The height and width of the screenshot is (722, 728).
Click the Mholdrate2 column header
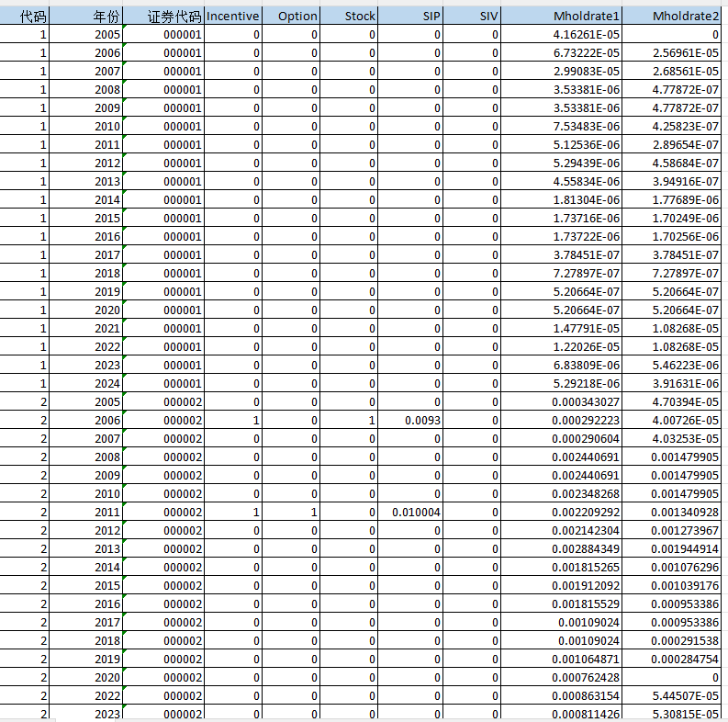(x=678, y=16)
